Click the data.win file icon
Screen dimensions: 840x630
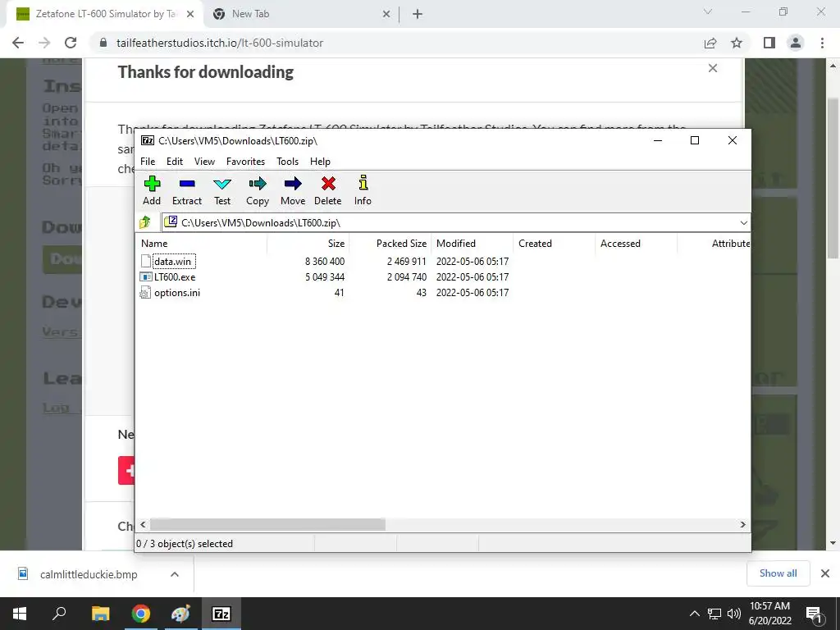click(x=145, y=262)
